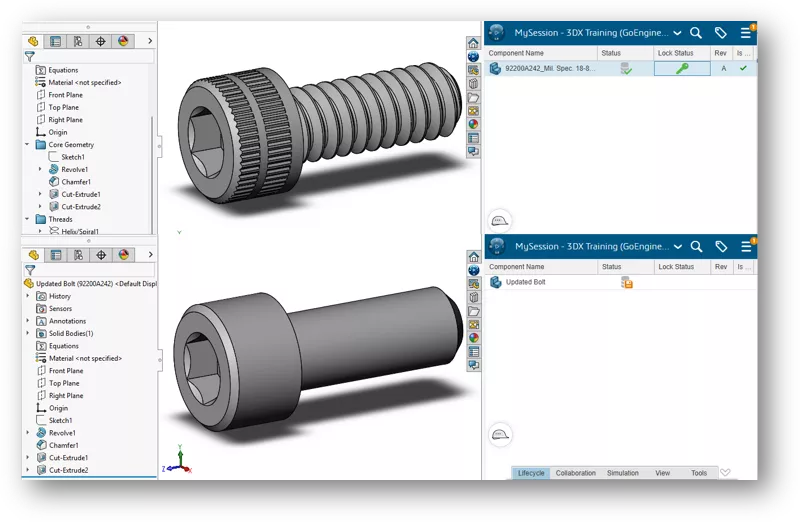Viewport: 800px width, 522px height.
Task: Switch to the Simulation tab
Action: click(622, 474)
